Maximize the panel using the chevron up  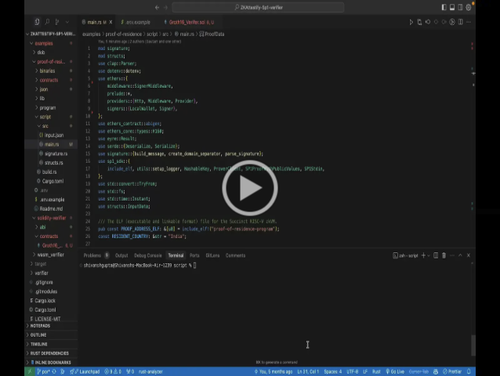point(460,255)
